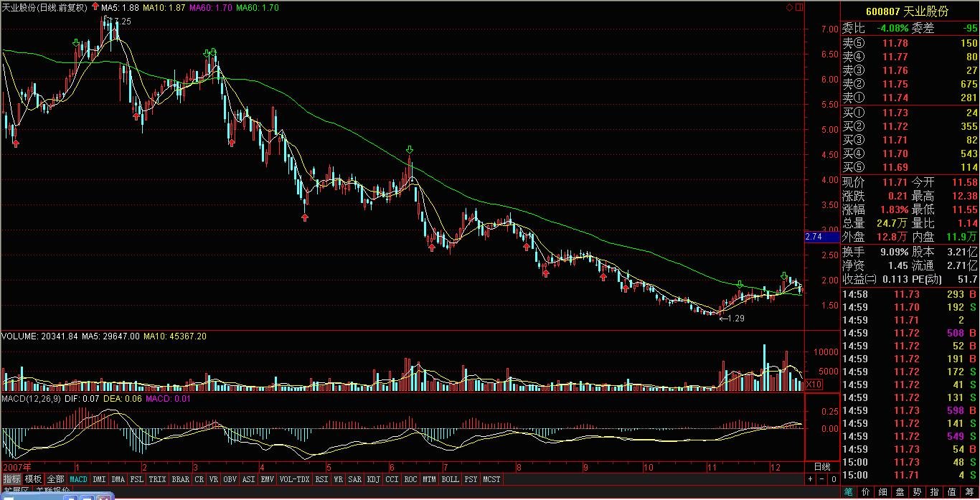The height and width of the screenshot is (500, 980).
Task: Switch the indicator to RSI
Action: point(321,479)
